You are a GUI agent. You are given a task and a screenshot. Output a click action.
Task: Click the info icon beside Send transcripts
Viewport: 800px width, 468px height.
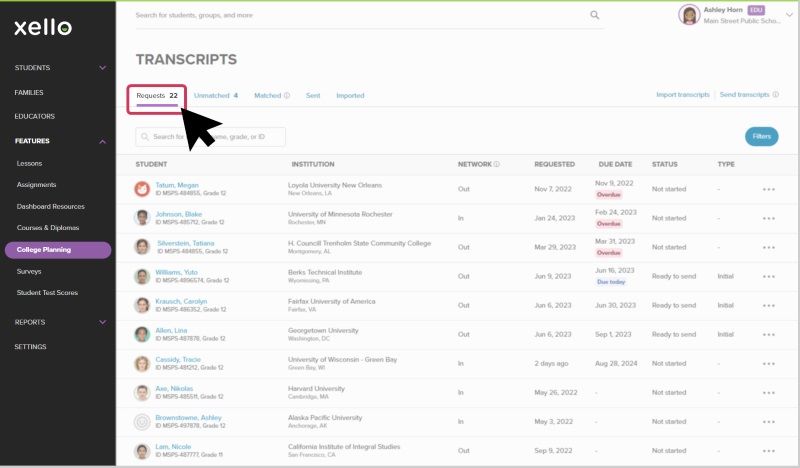point(775,95)
